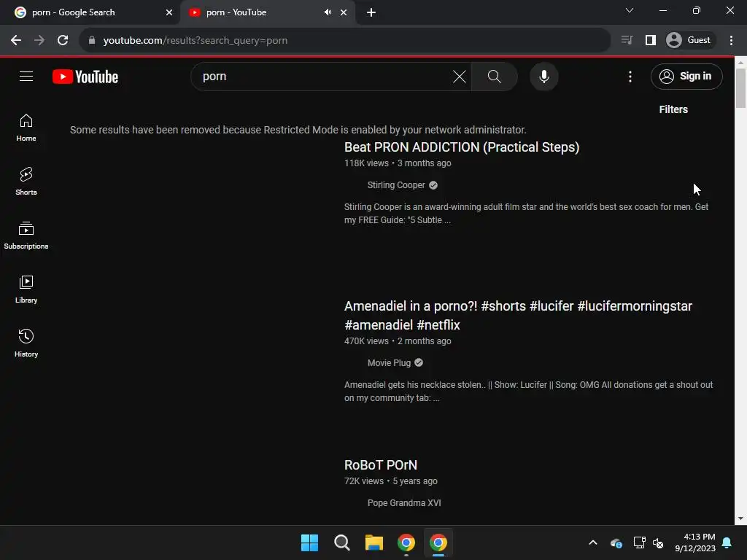Open the YouTube hamburger guide menu
The height and width of the screenshot is (560, 747).
point(26,76)
